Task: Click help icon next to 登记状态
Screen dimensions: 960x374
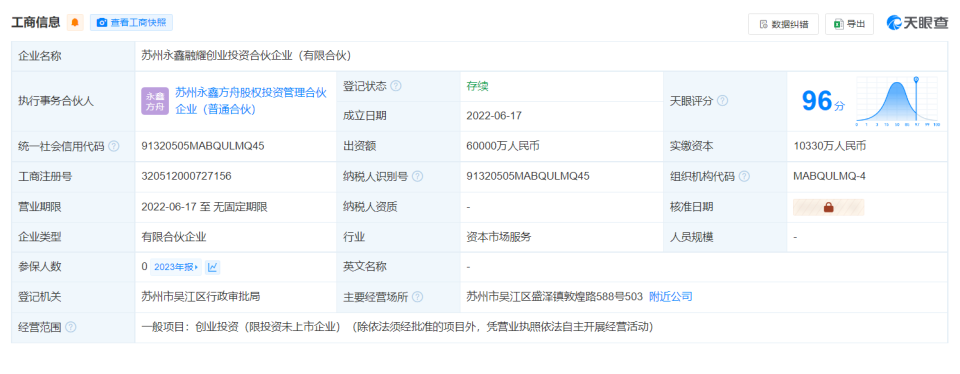Action: coord(396,86)
